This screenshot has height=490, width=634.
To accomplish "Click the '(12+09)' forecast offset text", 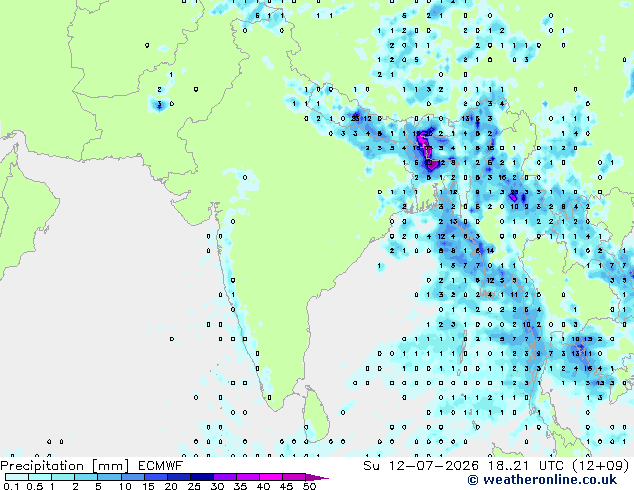I will [x=601, y=466].
